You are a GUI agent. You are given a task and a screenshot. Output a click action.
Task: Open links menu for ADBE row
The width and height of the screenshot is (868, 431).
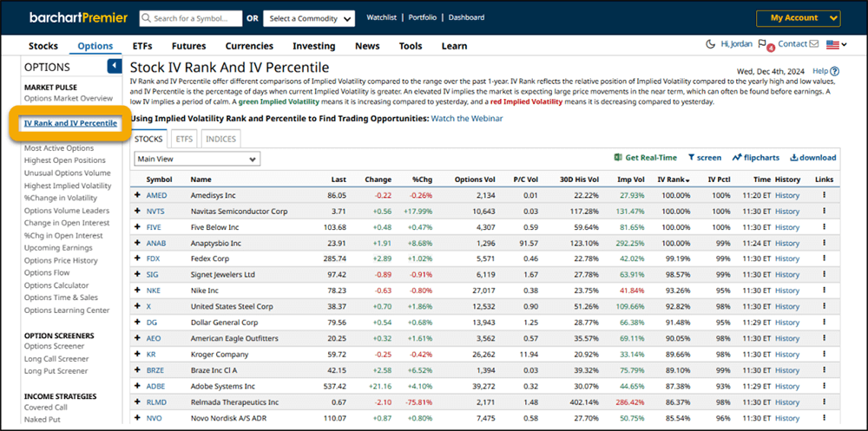825,386
